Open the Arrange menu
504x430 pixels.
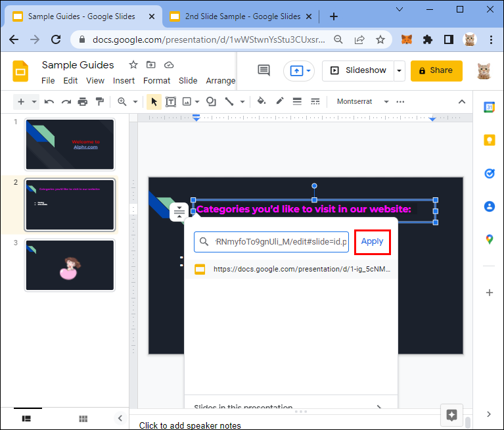[x=221, y=80]
